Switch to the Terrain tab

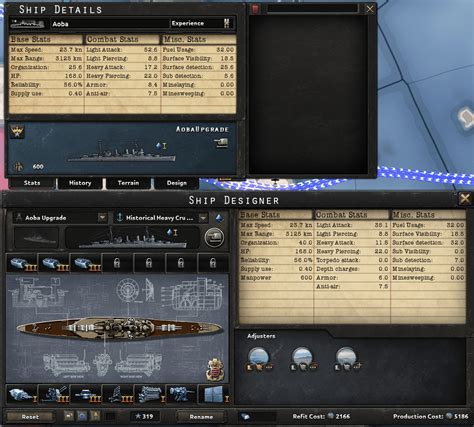pyautogui.click(x=128, y=183)
